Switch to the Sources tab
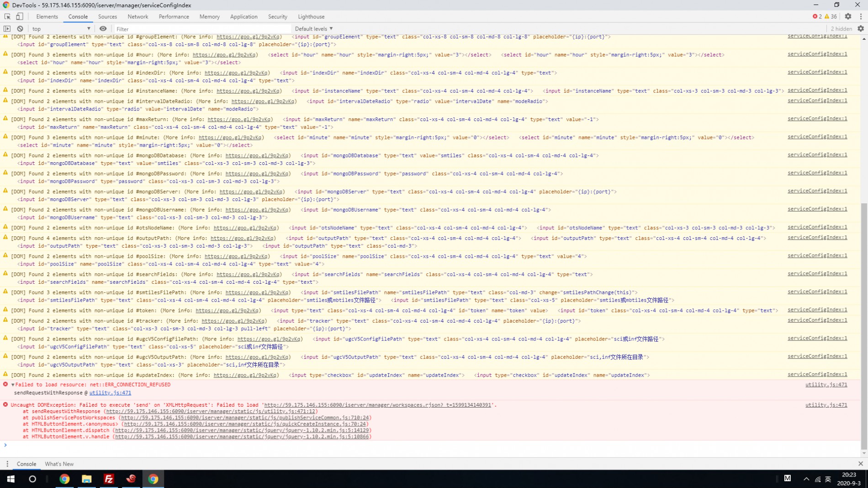 [x=107, y=16]
